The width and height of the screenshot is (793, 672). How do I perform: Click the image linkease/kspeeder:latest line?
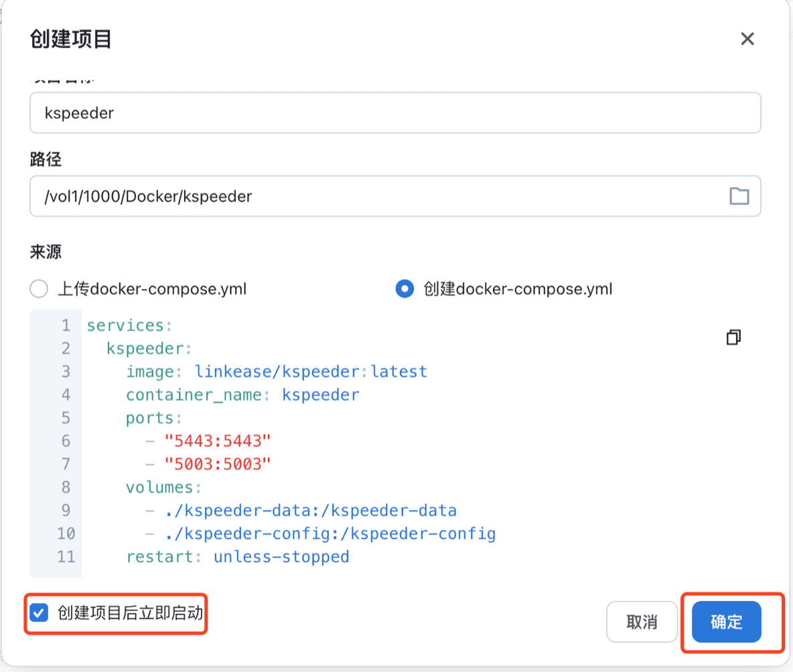click(x=276, y=371)
